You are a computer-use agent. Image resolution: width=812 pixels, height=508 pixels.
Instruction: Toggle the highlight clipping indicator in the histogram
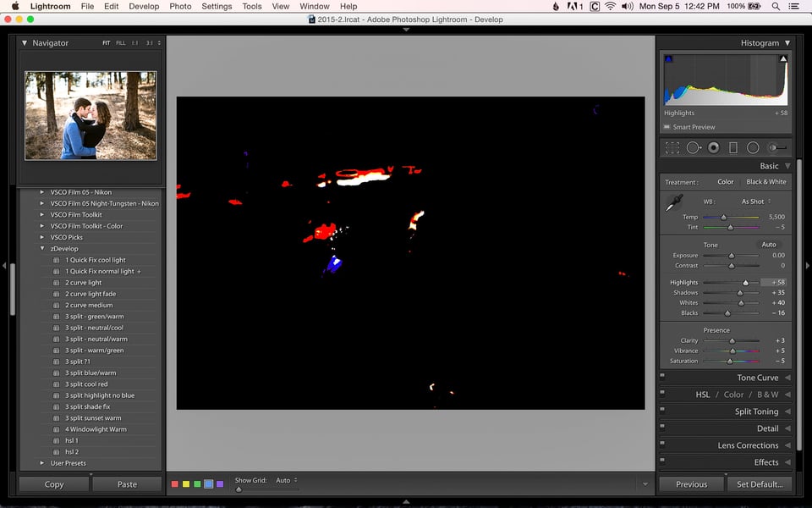point(783,59)
